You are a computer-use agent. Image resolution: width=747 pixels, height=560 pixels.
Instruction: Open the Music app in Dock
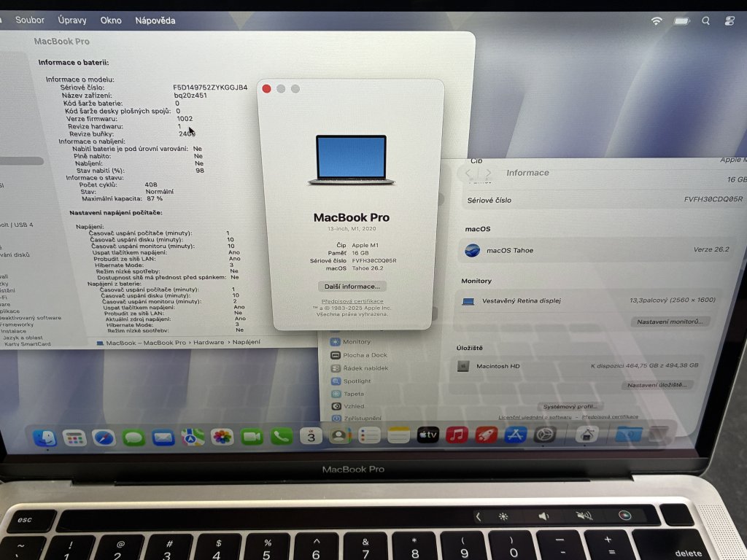pos(457,435)
